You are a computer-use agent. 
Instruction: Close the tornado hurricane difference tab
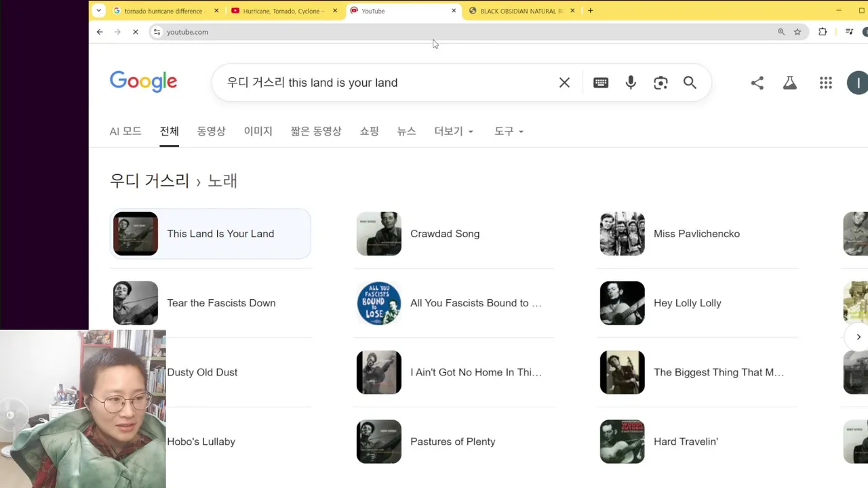(216, 11)
